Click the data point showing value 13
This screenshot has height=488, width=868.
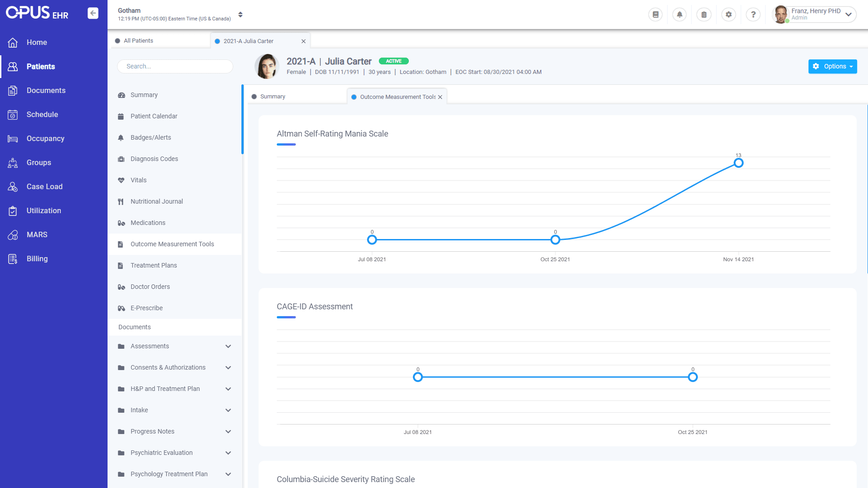point(739,162)
